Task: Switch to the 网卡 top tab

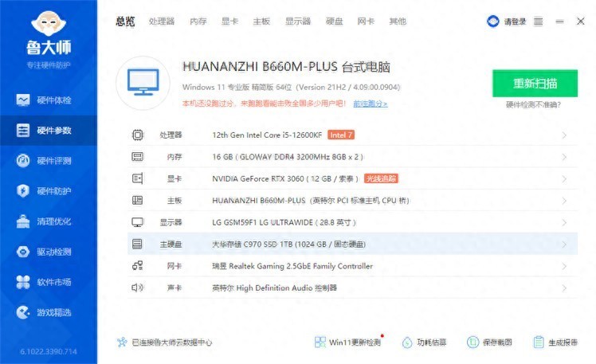Action: [x=366, y=22]
